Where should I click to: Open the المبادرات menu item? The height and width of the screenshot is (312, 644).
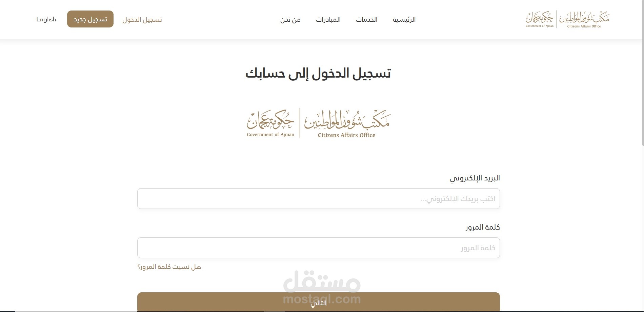328,20
